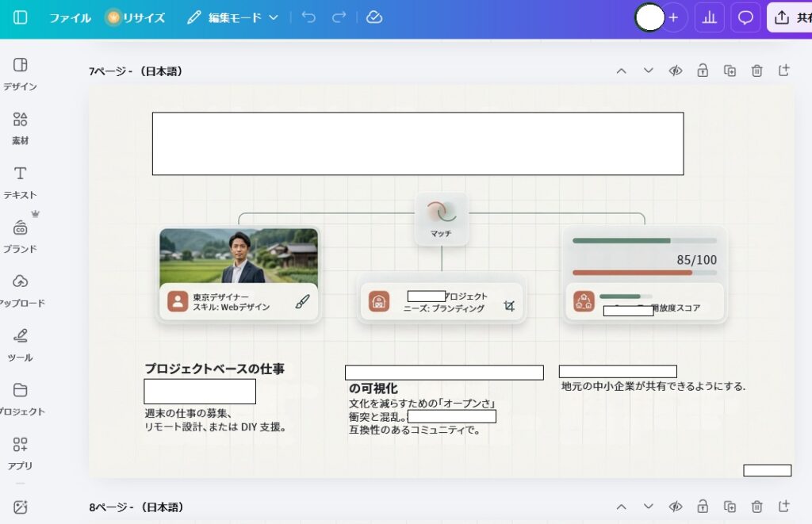Click the undo arrow in top bar
Screen dimensions: 812x524
(x=308, y=17)
